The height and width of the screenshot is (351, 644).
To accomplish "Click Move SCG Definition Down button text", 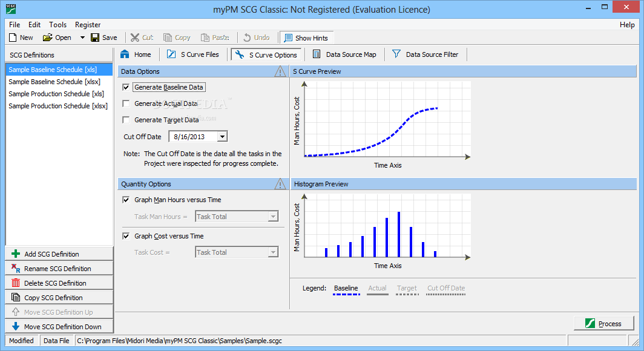I will 63,327.
